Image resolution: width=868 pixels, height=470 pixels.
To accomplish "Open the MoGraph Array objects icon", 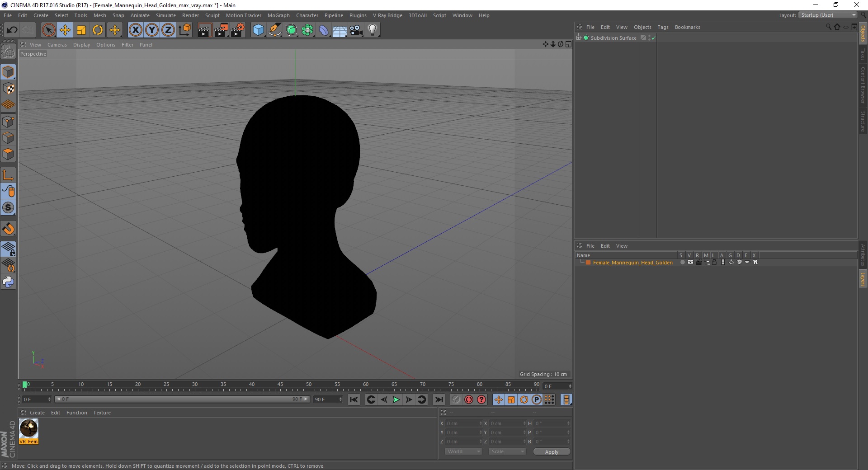I will click(307, 30).
